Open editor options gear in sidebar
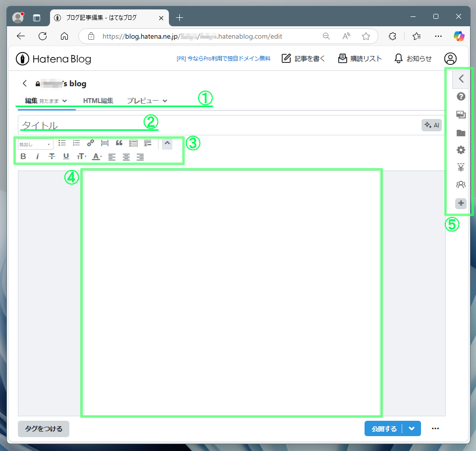 (x=461, y=150)
